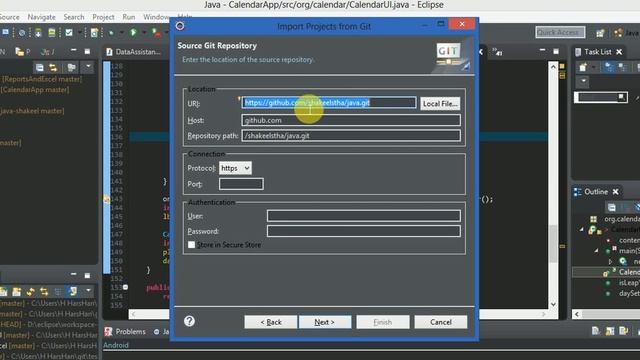Click link with selection icon in Git Repositories

[44, 292]
